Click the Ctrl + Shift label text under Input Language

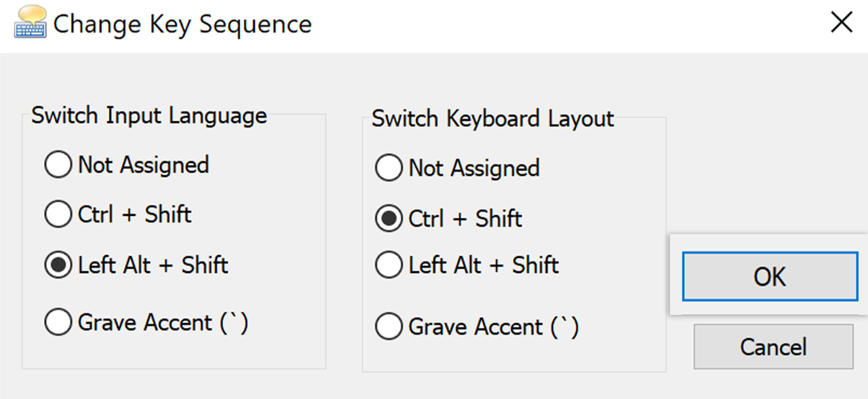coord(134,214)
